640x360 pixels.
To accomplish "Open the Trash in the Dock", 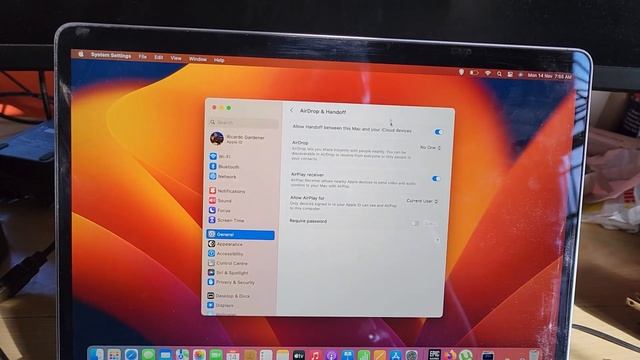I will point(534,354).
